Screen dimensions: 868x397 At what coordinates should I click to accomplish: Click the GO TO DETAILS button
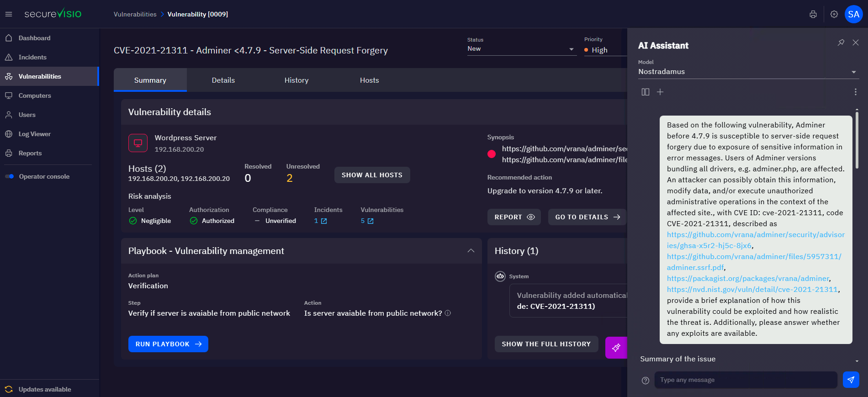pyautogui.click(x=587, y=217)
